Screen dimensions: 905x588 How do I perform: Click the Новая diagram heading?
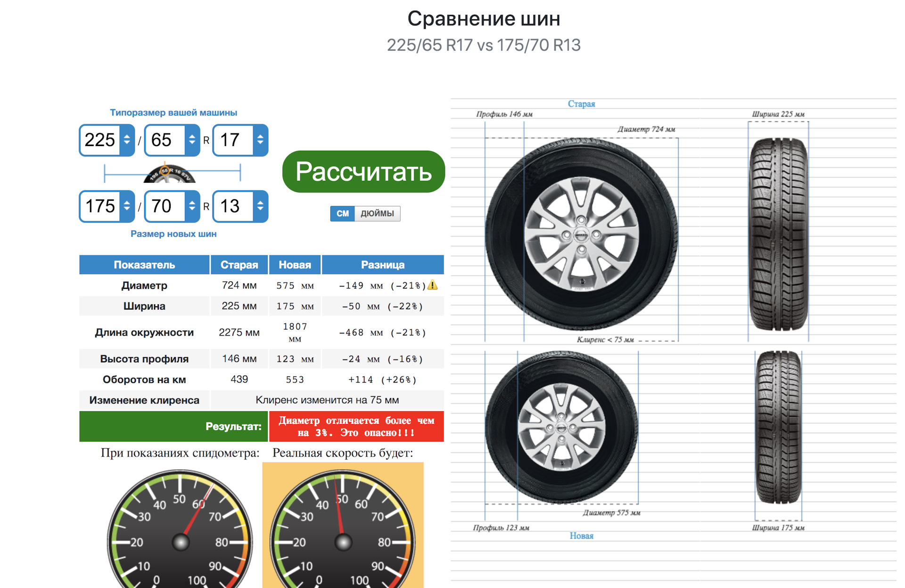[581, 536]
